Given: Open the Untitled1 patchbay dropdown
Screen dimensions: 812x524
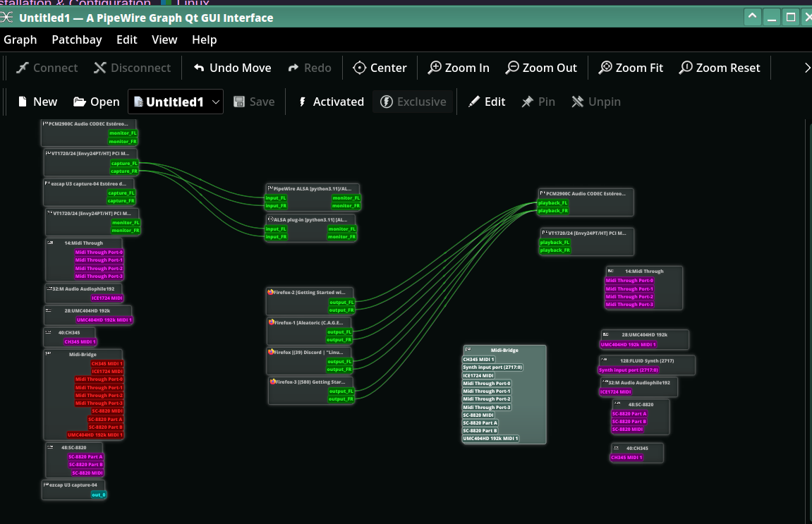Looking at the screenshot, I should pyautogui.click(x=216, y=102).
